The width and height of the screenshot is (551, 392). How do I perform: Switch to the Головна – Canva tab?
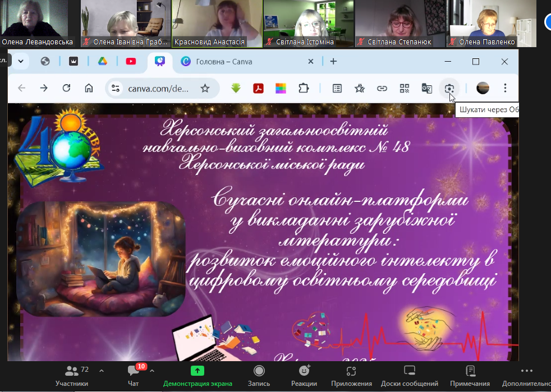pyautogui.click(x=224, y=62)
